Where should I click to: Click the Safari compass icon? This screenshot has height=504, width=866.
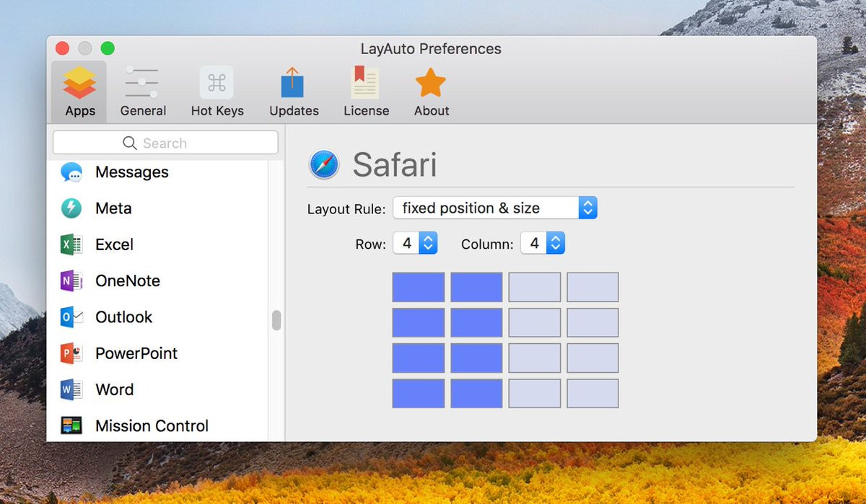pyautogui.click(x=324, y=164)
